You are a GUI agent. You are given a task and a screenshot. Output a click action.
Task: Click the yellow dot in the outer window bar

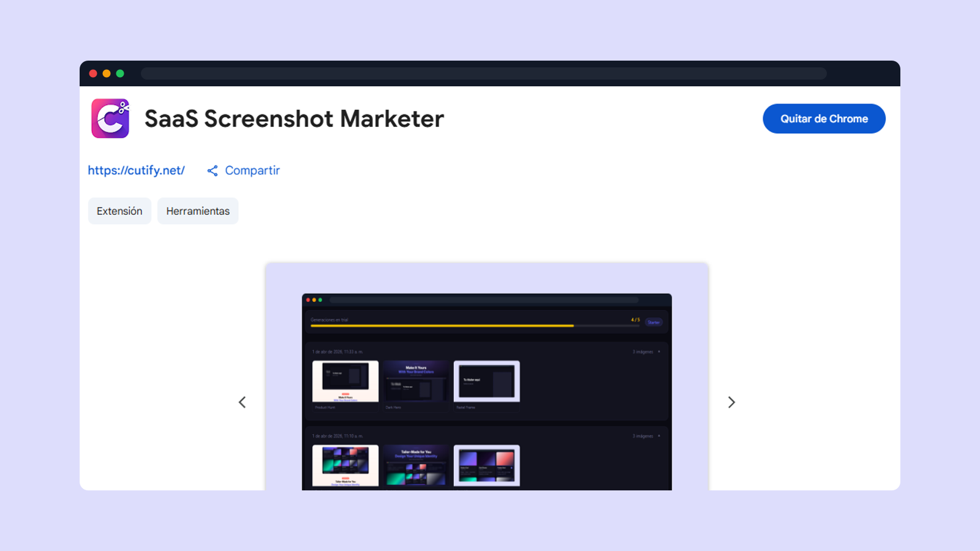107,73
